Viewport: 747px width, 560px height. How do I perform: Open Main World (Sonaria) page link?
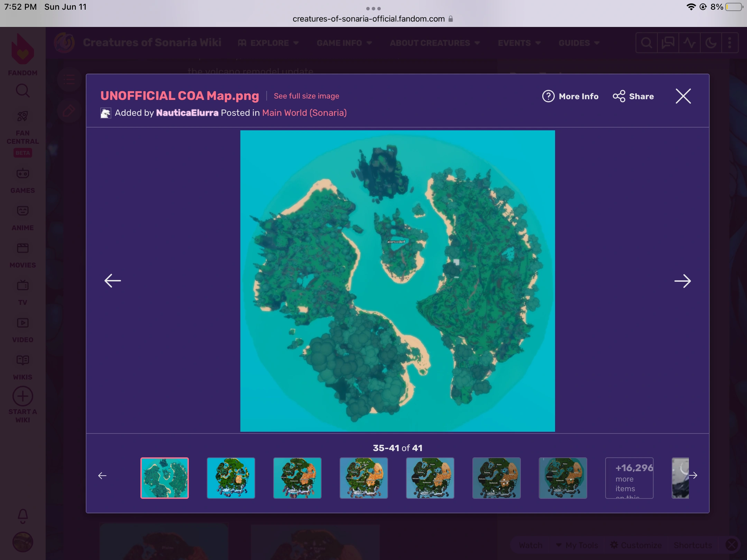[x=304, y=113]
